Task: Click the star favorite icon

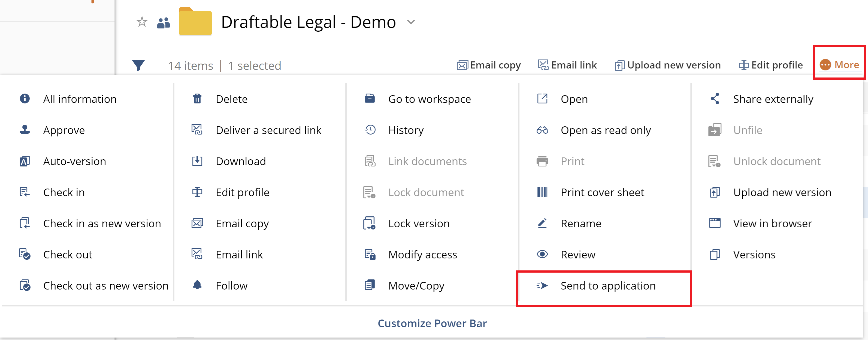Action: [x=142, y=22]
